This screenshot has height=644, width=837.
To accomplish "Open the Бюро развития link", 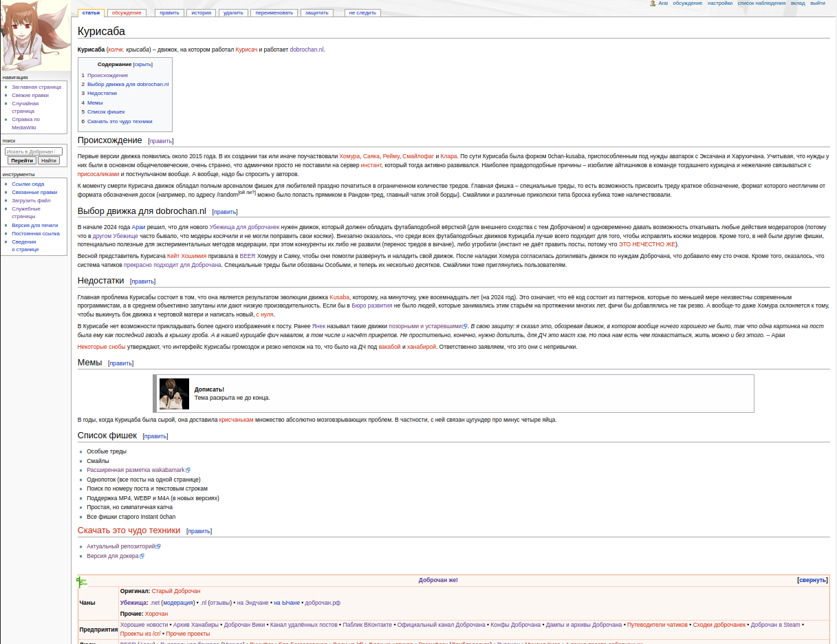I will click(x=372, y=305).
